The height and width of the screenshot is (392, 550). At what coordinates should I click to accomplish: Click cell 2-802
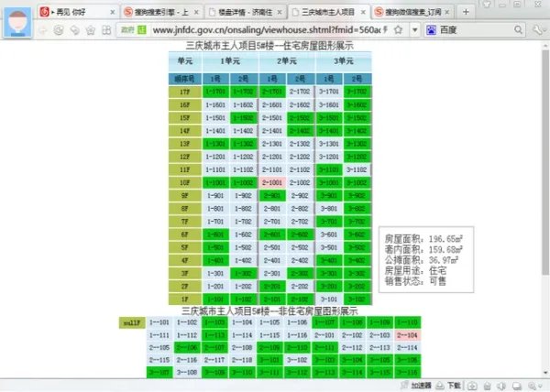[300, 209]
